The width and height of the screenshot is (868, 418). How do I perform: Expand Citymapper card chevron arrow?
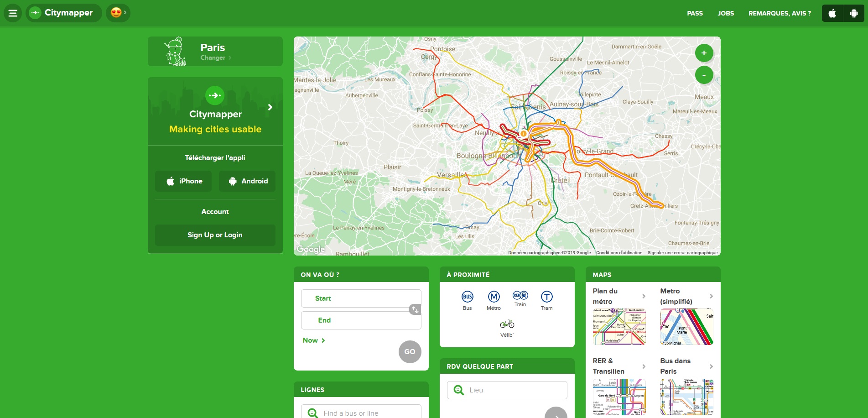pyautogui.click(x=270, y=107)
